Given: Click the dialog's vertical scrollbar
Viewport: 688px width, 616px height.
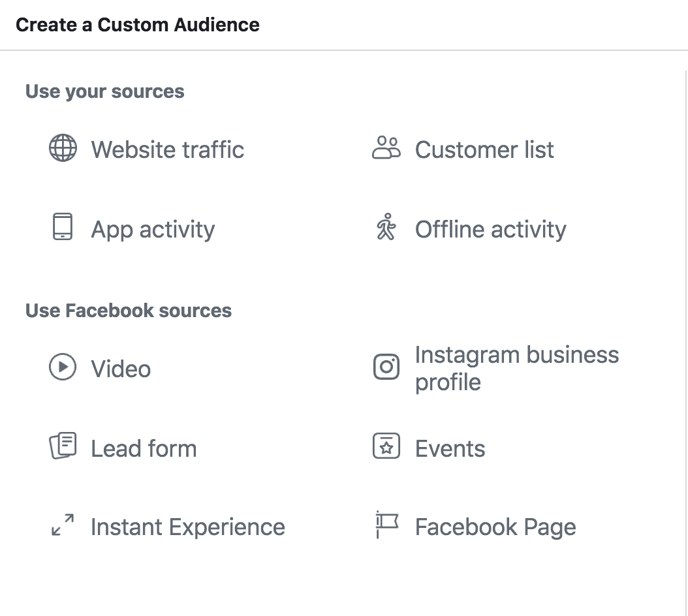Looking at the screenshot, I should pos(686,342).
